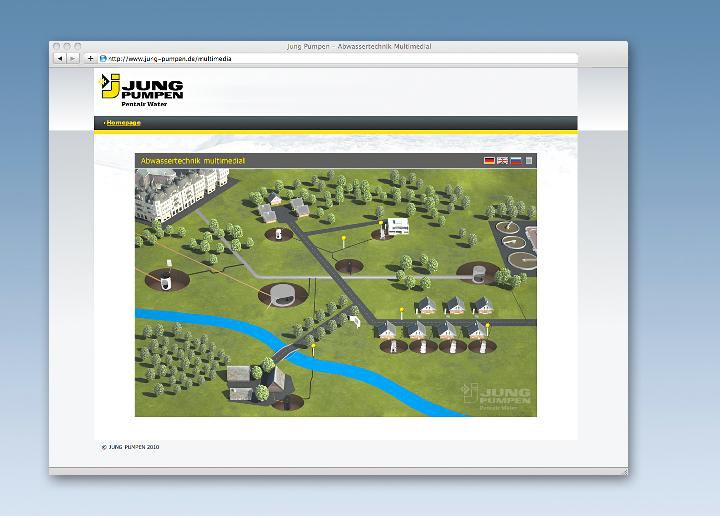Click the small gray square beside the flags
Viewport: 720px width, 516px height.
[x=529, y=160]
